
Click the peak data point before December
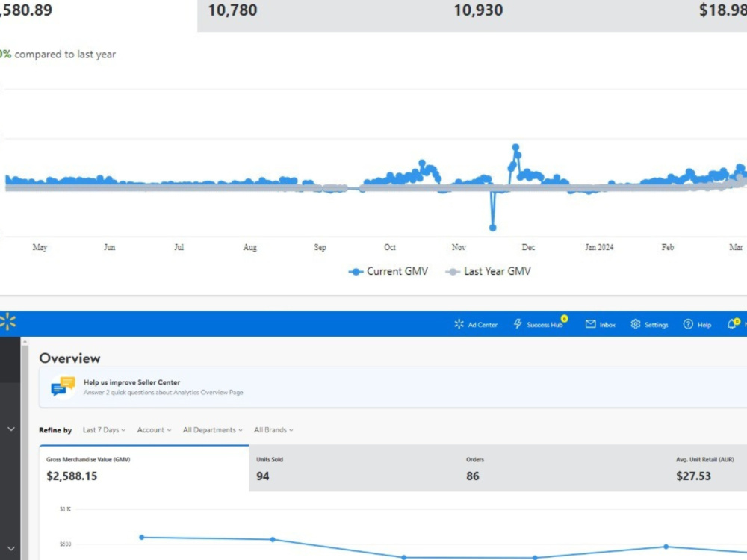[x=515, y=147]
